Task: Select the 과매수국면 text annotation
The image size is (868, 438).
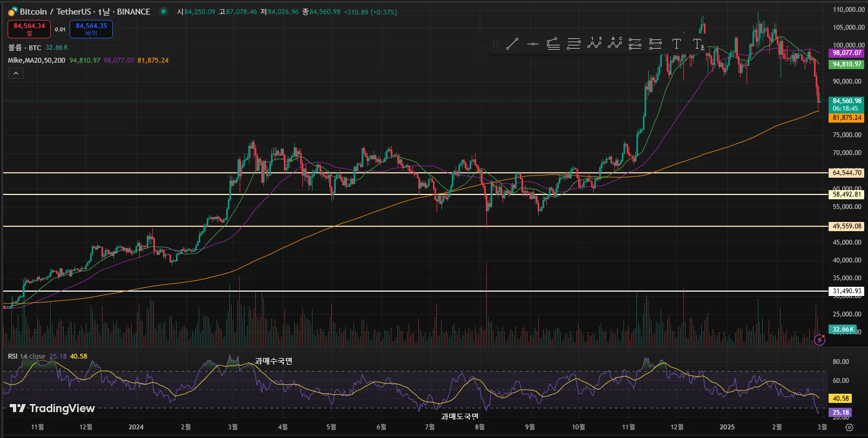Action: point(274,361)
